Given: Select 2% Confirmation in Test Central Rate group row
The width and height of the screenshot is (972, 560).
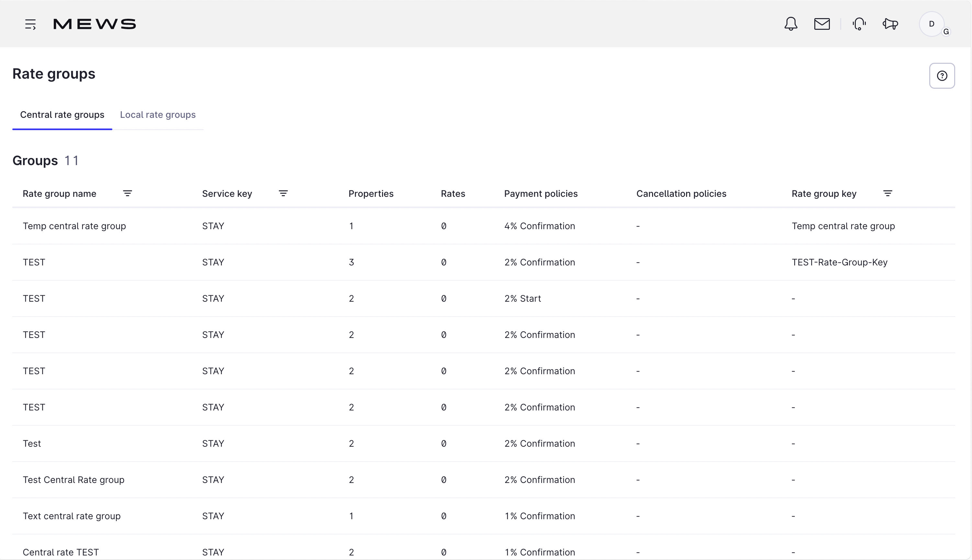Looking at the screenshot, I should click(540, 480).
